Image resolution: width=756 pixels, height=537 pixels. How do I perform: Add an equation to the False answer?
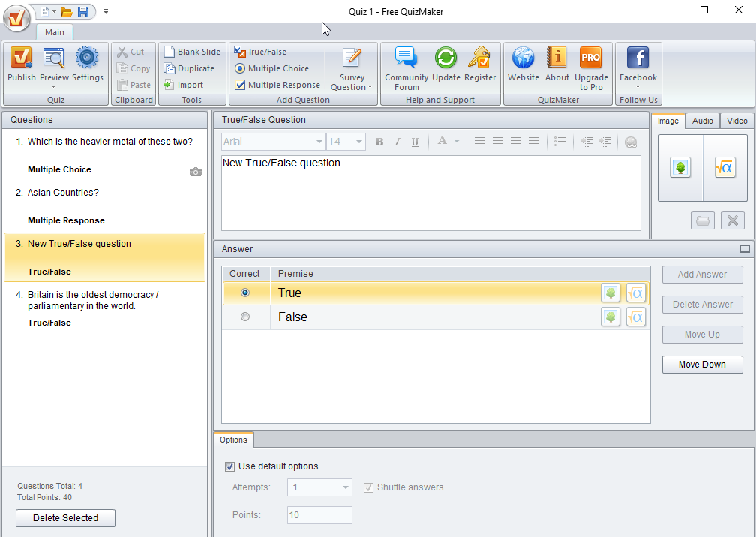(636, 316)
